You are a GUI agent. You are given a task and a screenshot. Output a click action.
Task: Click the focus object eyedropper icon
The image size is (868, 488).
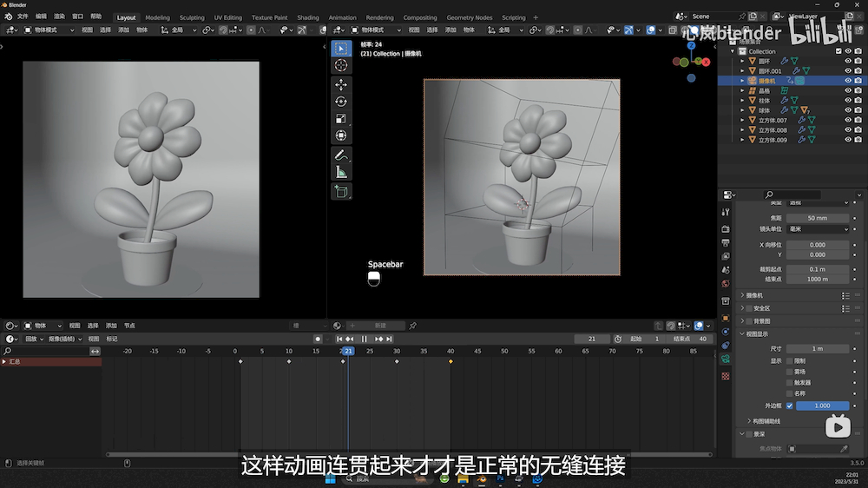click(x=844, y=449)
